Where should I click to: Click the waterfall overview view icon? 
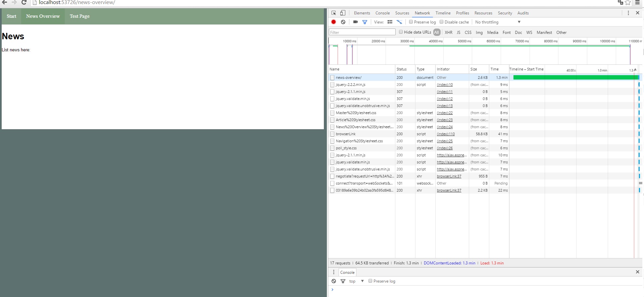click(x=399, y=22)
